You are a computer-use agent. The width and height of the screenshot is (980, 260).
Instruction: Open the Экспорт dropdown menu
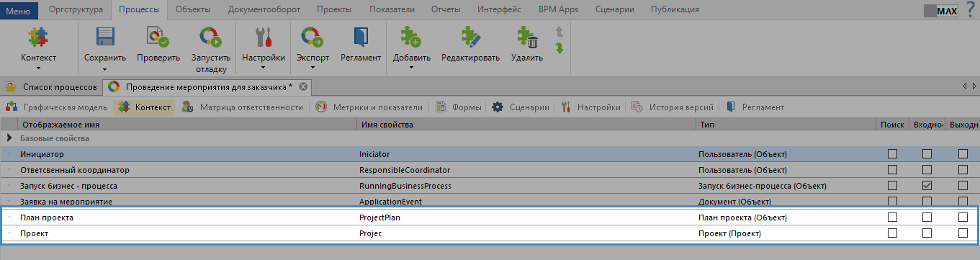[x=313, y=68]
